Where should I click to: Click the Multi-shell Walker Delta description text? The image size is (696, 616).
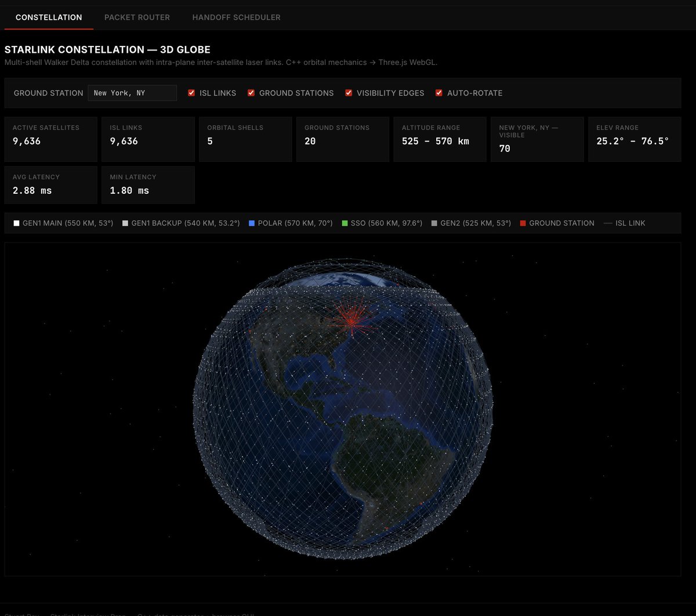click(x=221, y=62)
